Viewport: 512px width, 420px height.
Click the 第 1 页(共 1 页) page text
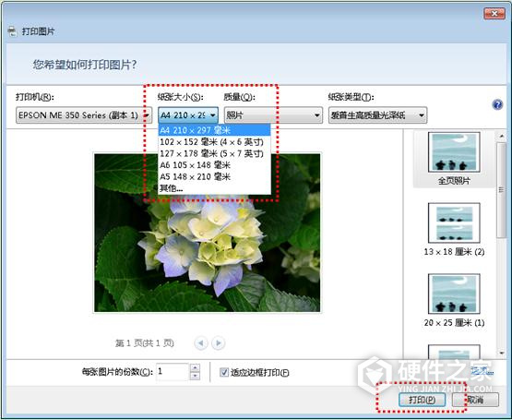point(144,343)
